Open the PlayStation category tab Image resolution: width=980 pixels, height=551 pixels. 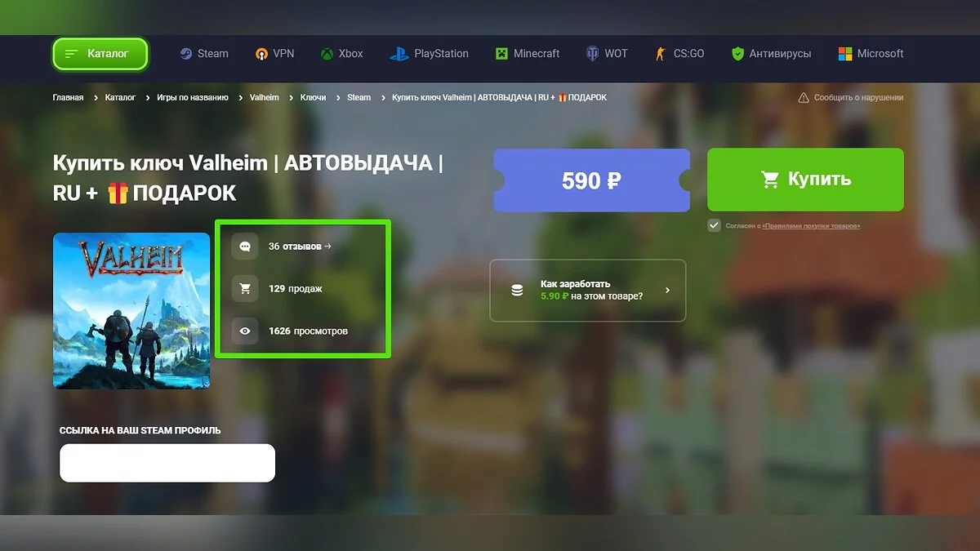coord(429,54)
